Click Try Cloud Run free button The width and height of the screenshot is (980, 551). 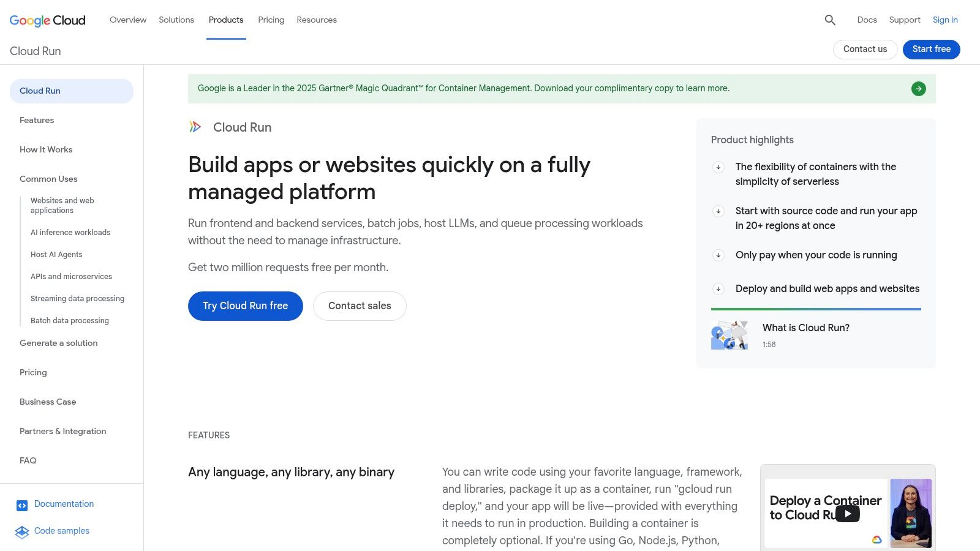point(246,305)
